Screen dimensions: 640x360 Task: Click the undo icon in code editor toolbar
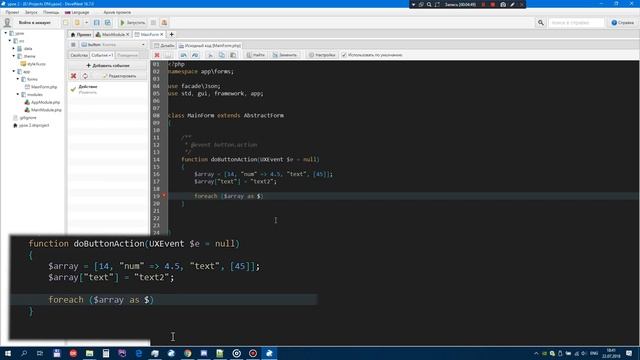click(183, 55)
